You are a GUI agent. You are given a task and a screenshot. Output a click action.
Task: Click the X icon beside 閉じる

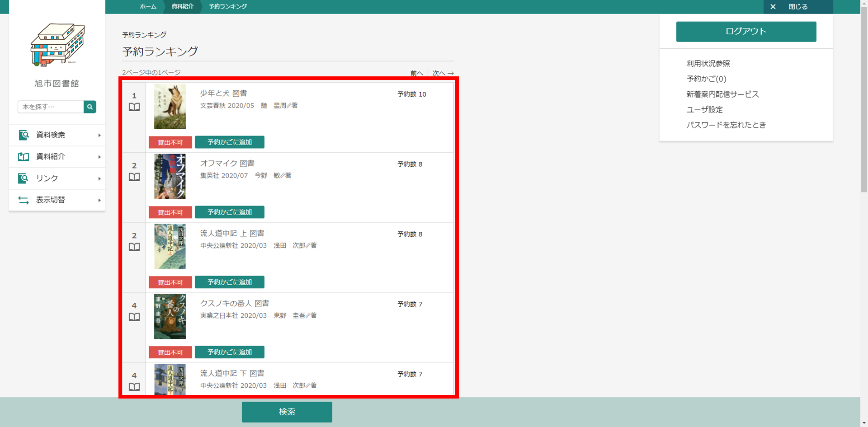pos(773,7)
